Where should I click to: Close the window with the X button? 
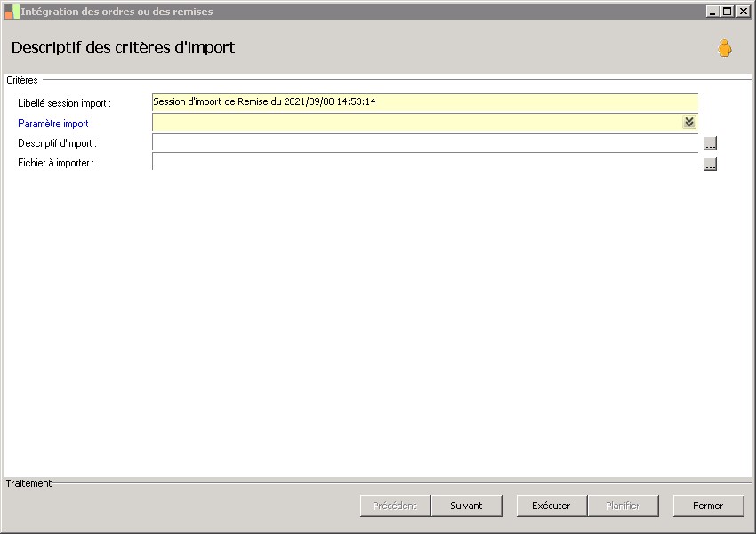743,11
